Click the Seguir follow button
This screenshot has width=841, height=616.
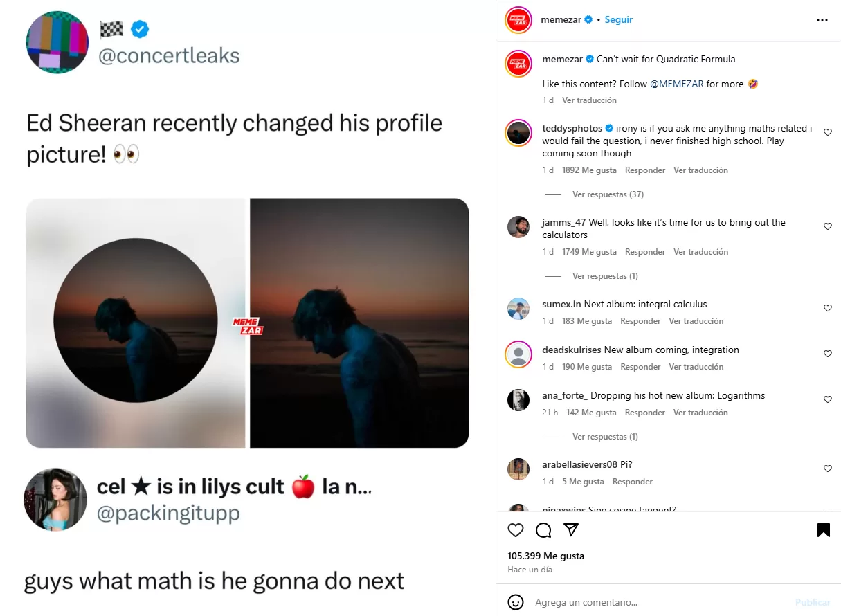pos(618,20)
